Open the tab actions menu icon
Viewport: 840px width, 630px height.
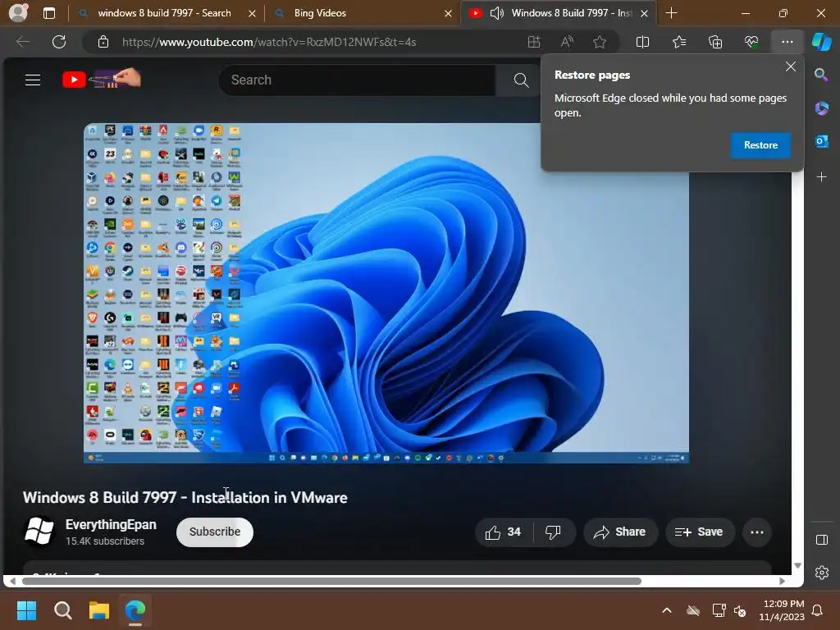[x=48, y=13]
